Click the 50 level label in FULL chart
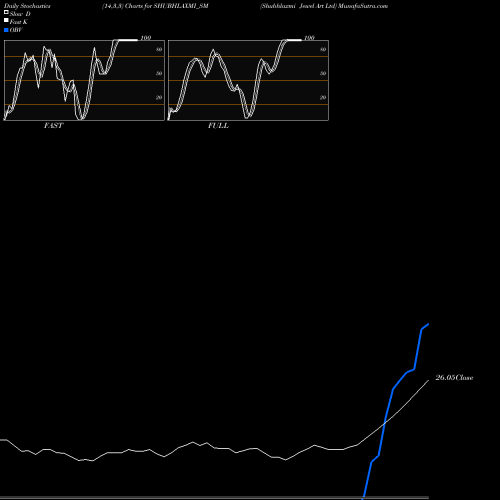 [323, 73]
